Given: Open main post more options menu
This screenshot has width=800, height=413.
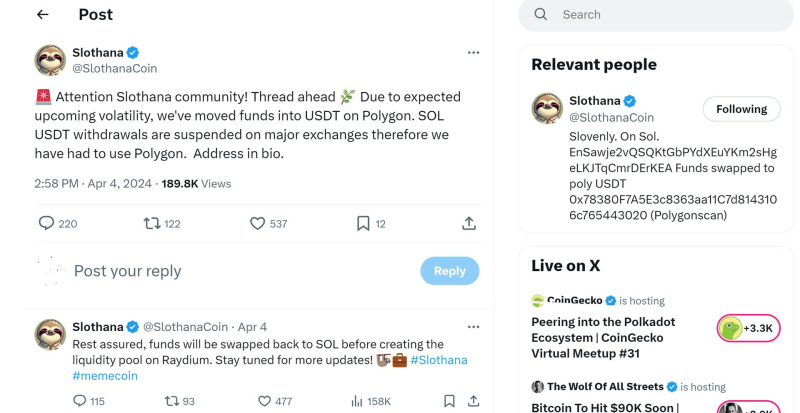Looking at the screenshot, I should [x=473, y=52].
